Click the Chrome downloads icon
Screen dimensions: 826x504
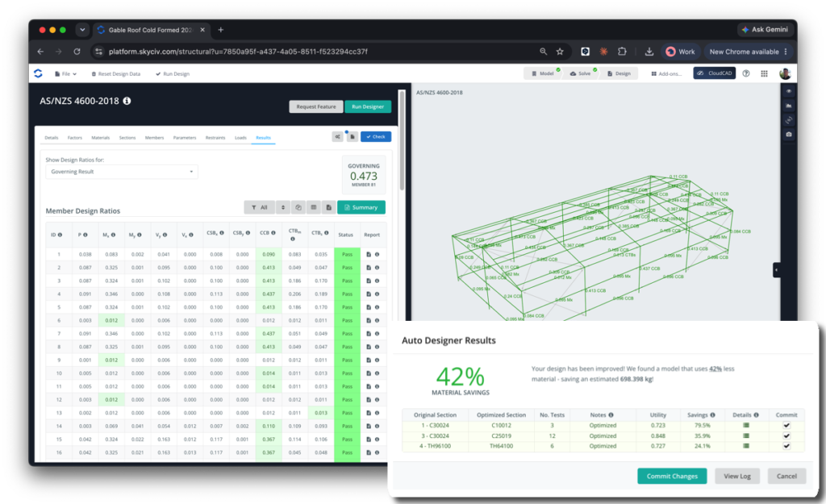pos(649,52)
